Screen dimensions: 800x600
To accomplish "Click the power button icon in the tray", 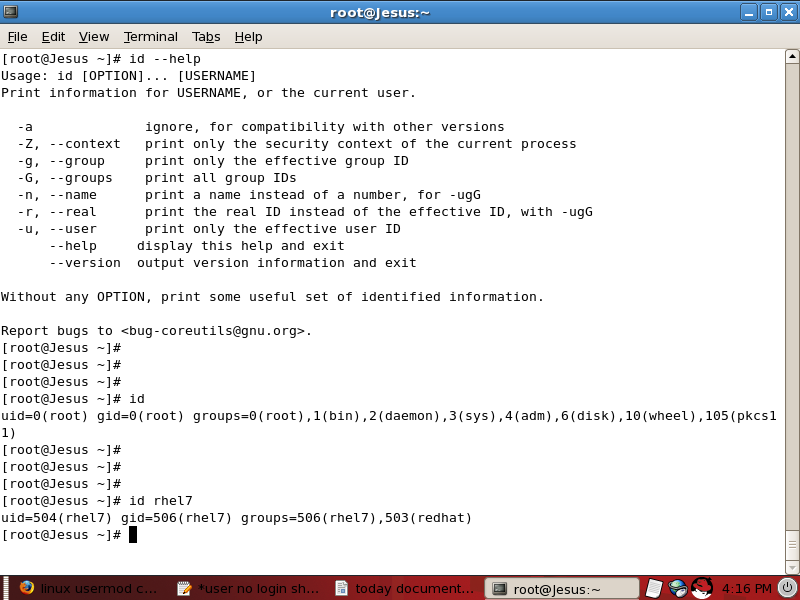I will click(785, 588).
